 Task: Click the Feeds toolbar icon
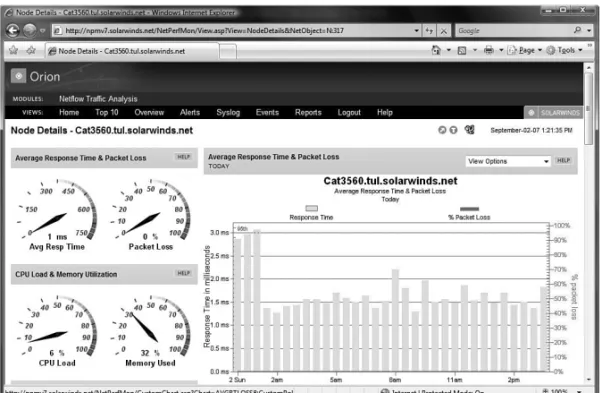[x=462, y=50]
